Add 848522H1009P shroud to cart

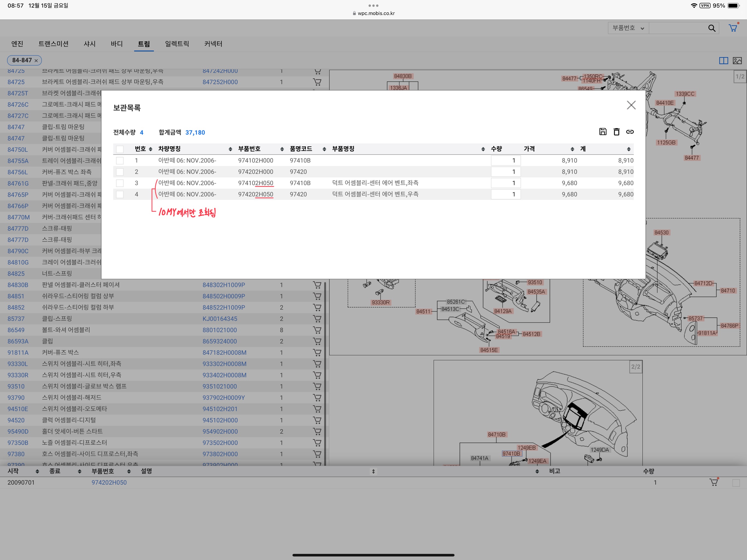(317, 307)
